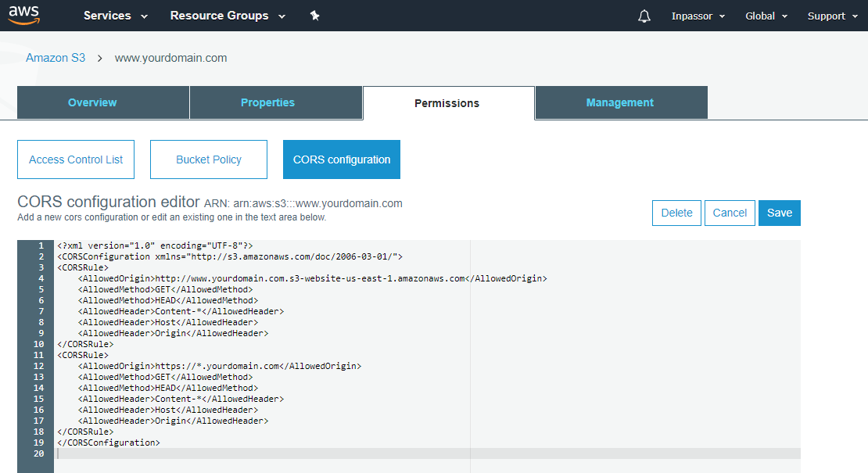The height and width of the screenshot is (473, 868).
Task: Select the CORS configuration button
Action: [341, 159]
